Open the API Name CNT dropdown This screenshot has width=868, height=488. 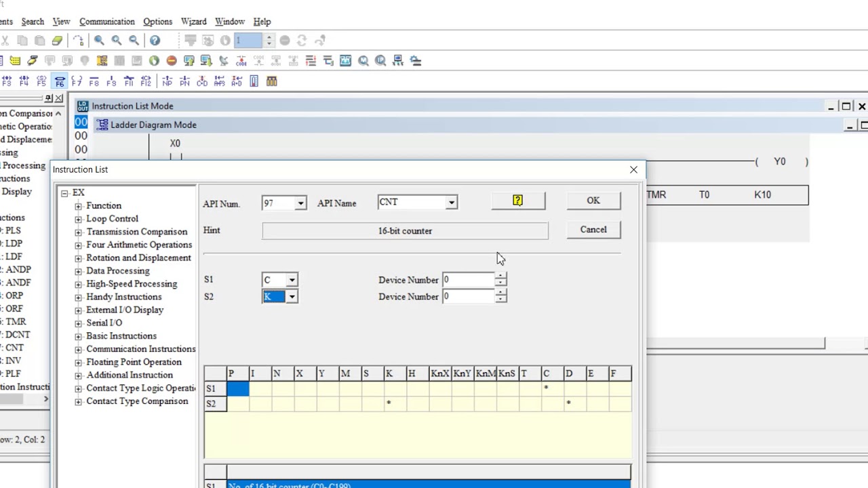tap(451, 203)
